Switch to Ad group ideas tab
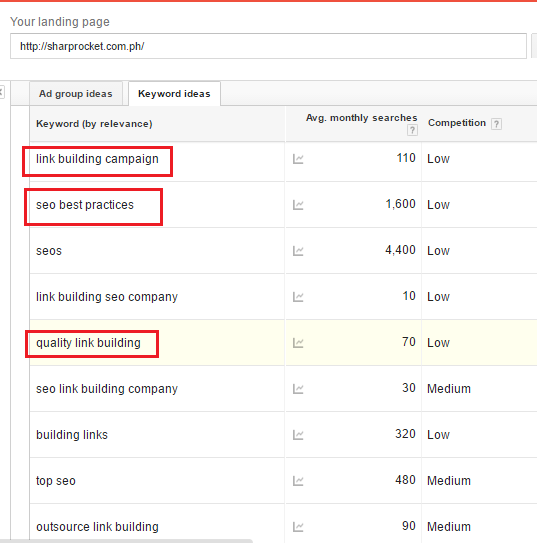 (76, 94)
